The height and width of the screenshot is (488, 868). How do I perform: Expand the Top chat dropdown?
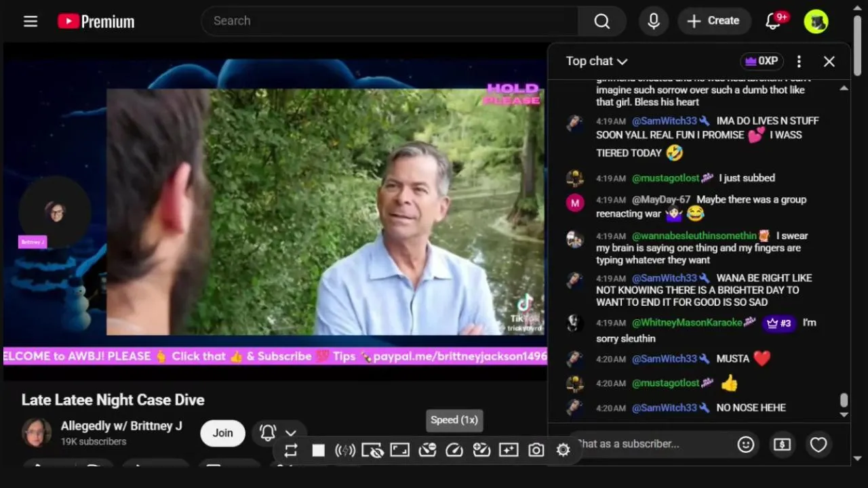(597, 61)
